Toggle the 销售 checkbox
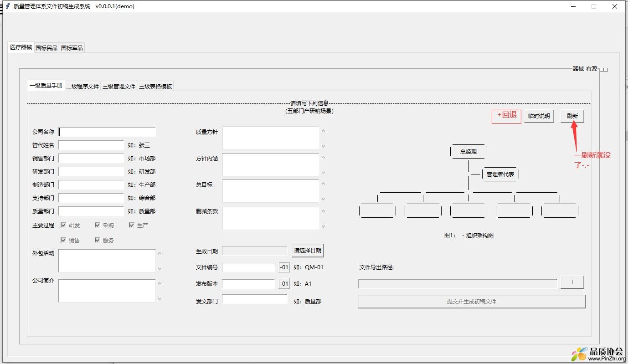Screen dimensions: 628x364 (63, 240)
